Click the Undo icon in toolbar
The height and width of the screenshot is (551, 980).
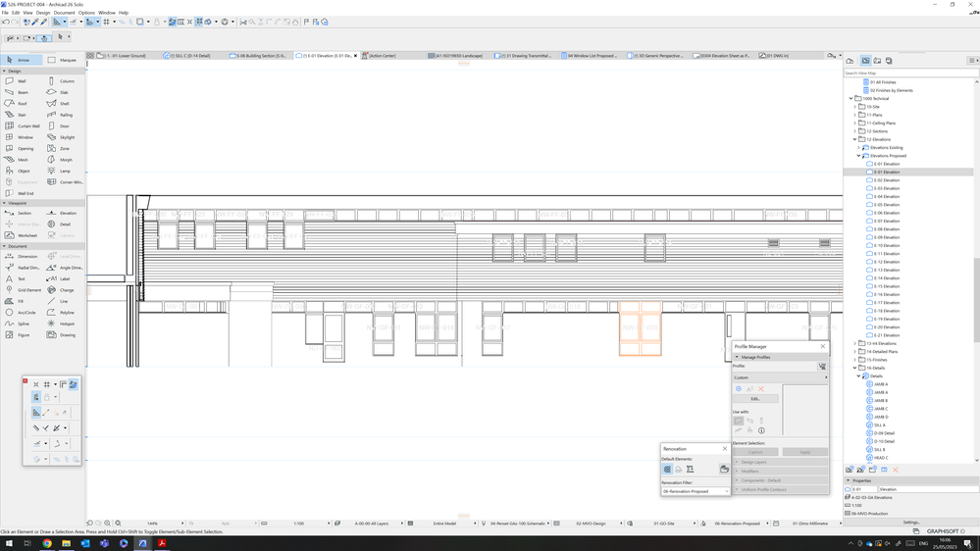tap(6, 22)
